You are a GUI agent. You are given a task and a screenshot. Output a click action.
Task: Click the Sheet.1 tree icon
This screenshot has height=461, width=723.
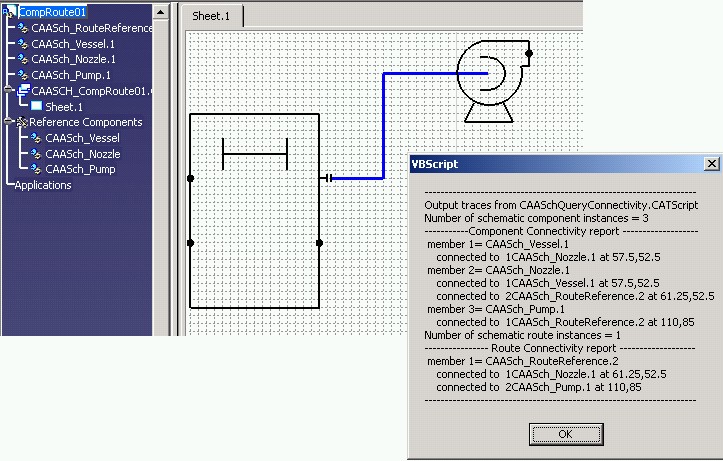[37, 106]
